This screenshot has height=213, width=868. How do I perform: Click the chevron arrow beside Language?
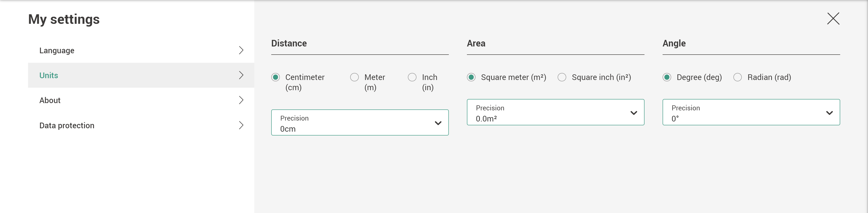(x=241, y=50)
